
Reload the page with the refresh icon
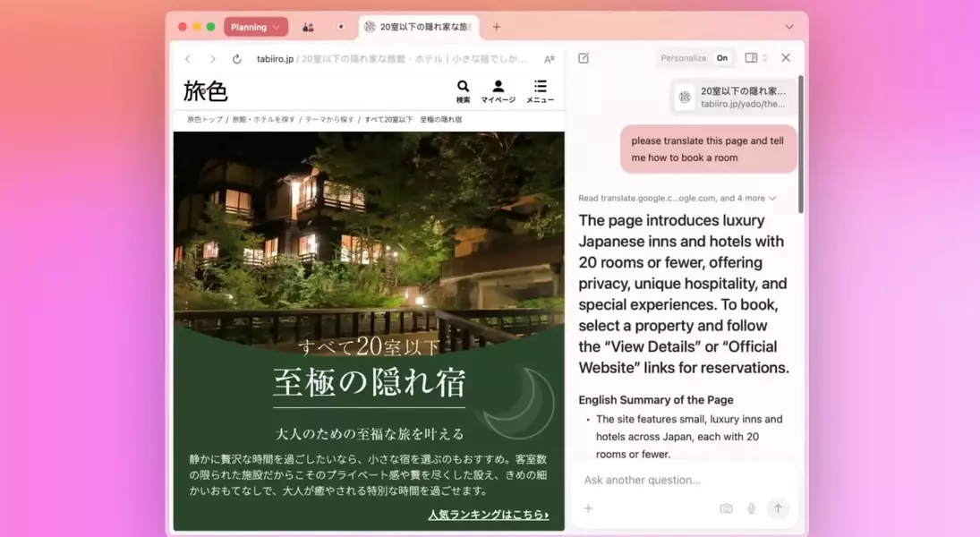236,58
